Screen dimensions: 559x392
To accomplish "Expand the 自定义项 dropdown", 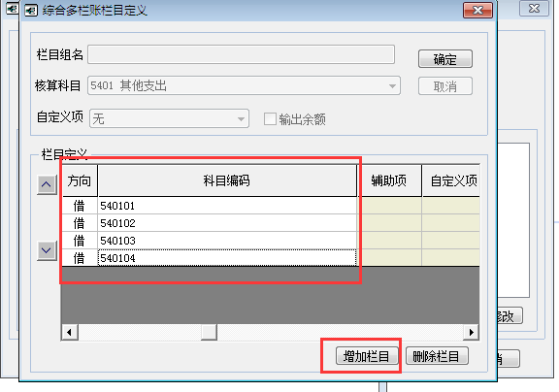I will pos(241,118).
